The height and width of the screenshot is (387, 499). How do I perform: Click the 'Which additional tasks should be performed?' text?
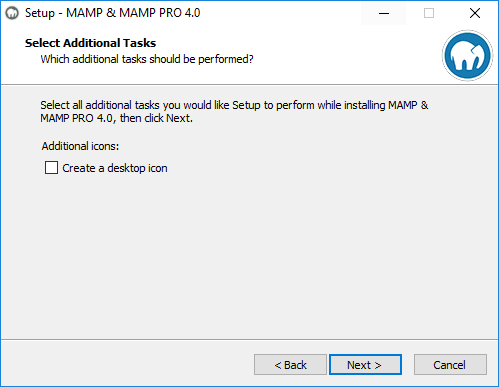147,59
